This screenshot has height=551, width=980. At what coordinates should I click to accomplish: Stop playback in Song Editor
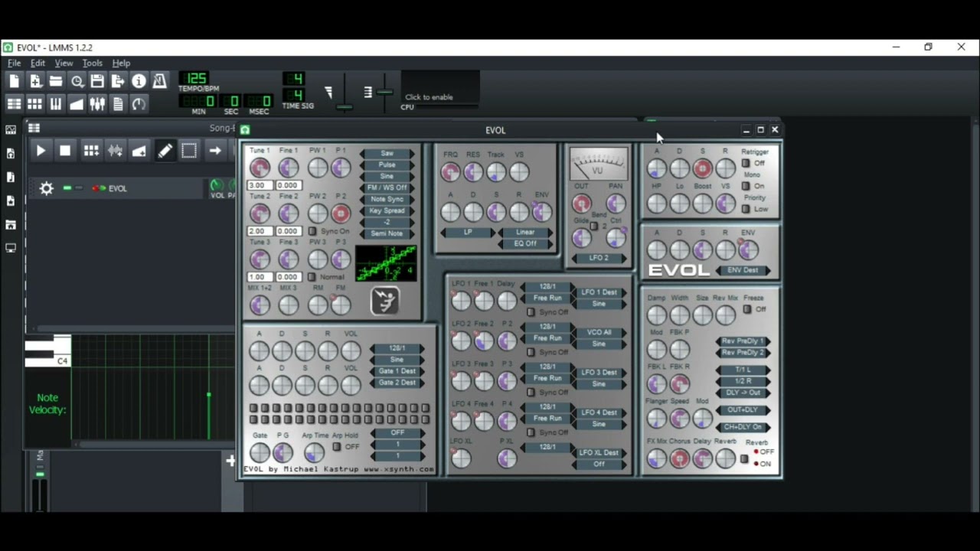click(x=65, y=151)
